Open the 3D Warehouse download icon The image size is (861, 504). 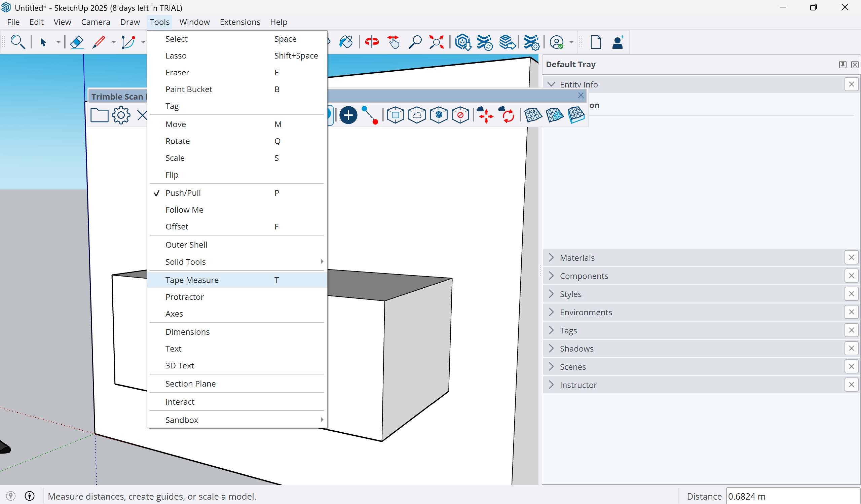(463, 42)
